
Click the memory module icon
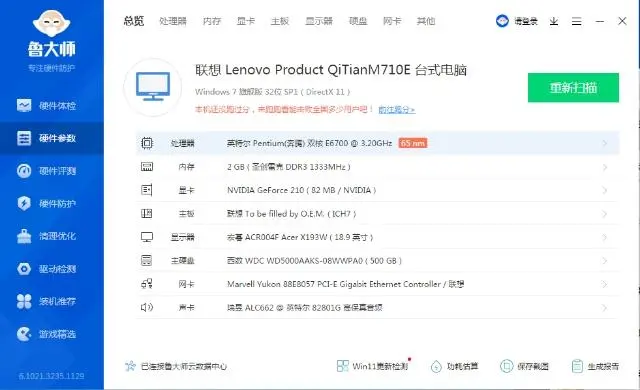click(x=147, y=166)
